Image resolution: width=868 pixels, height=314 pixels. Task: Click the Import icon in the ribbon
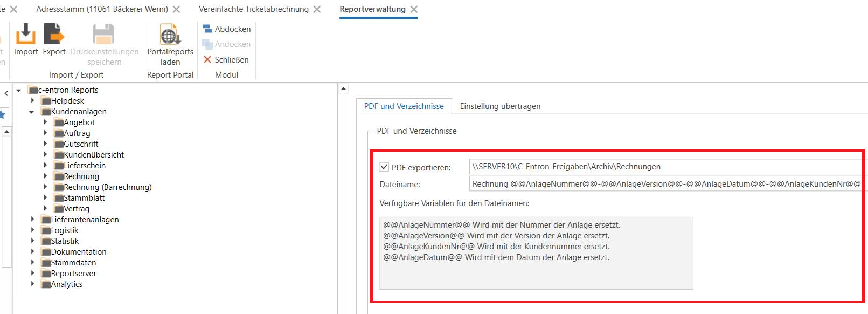click(x=25, y=35)
